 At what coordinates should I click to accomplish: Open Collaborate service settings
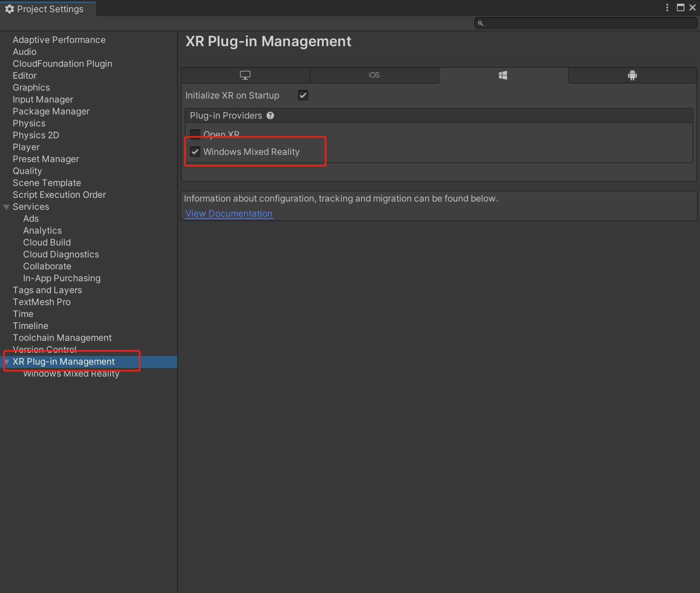(47, 266)
